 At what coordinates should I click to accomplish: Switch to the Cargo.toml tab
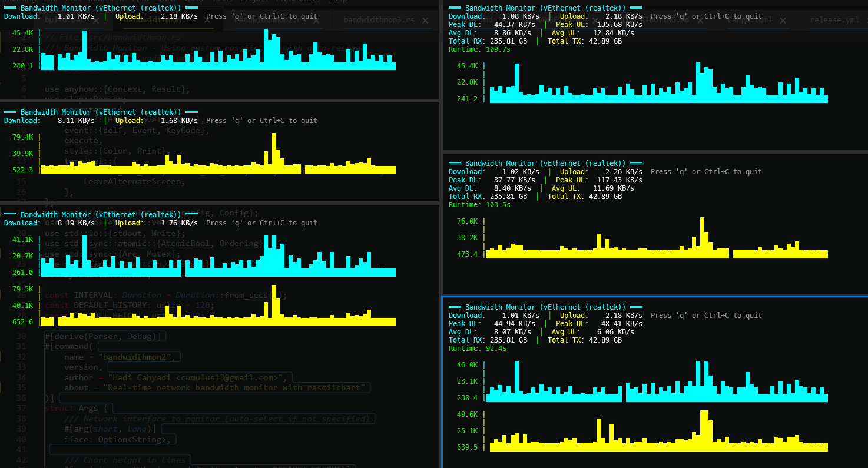tap(751, 21)
